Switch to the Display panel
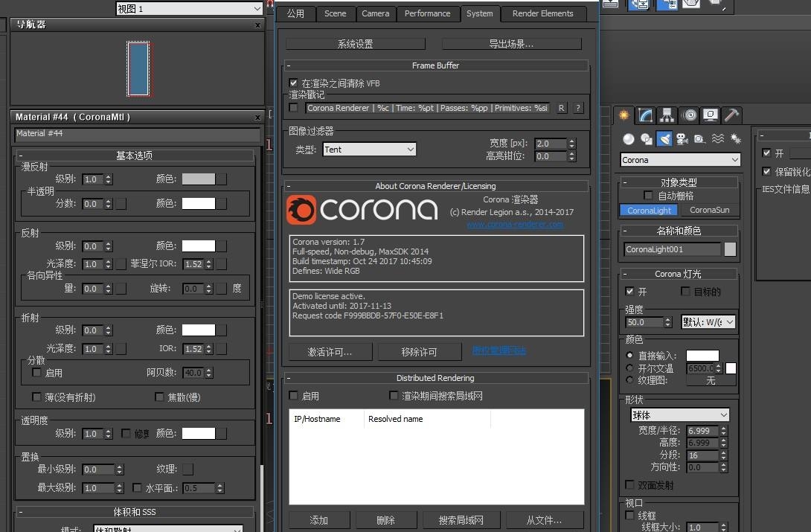811x532 pixels. coord(708,115)
